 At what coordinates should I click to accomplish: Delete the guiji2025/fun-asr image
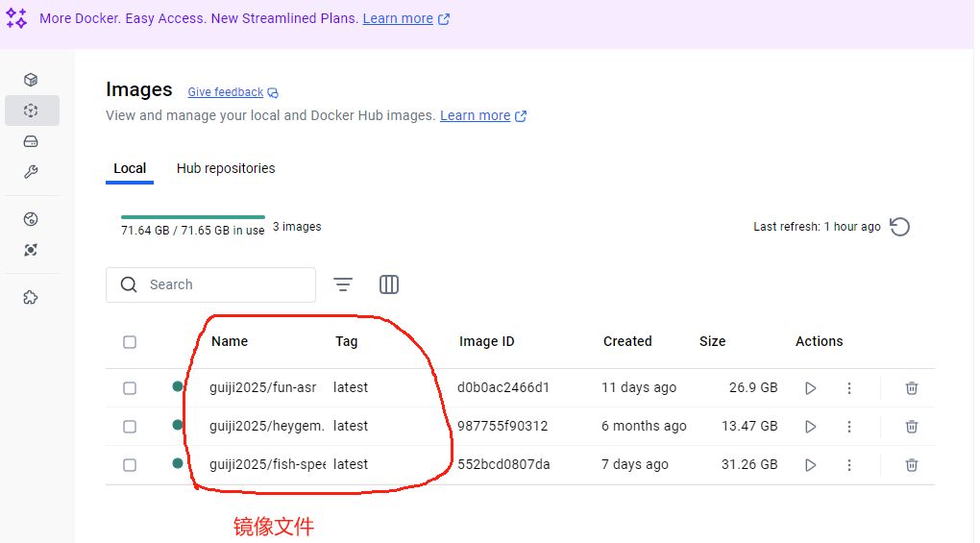[912, 388]
